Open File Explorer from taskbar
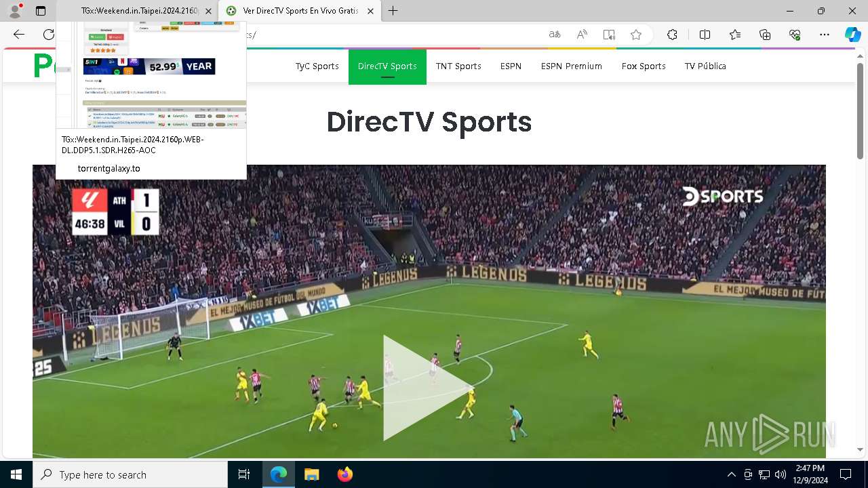Viewport: 868px width, 488px height. point(312,474)
